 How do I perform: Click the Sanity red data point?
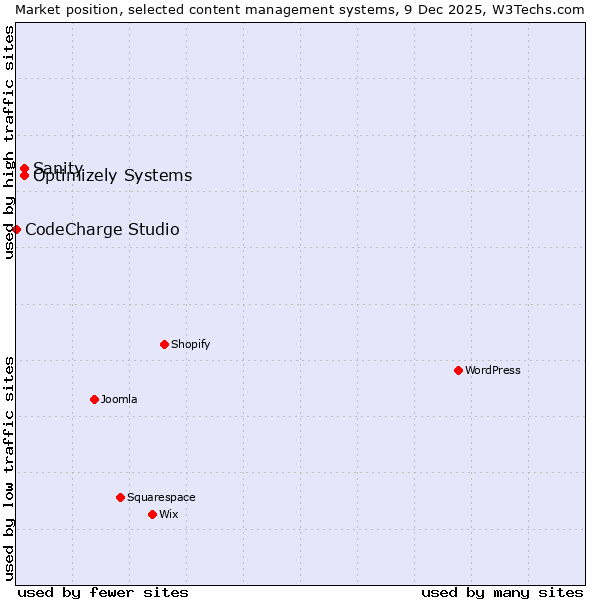pyautogui.click(x=24, y=169)
